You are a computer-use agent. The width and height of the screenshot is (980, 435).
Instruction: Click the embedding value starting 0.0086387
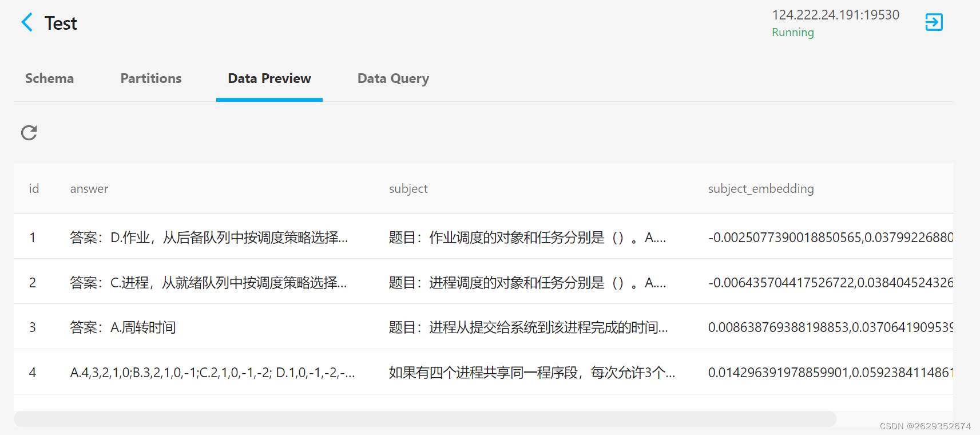click(x=831, y=327)
